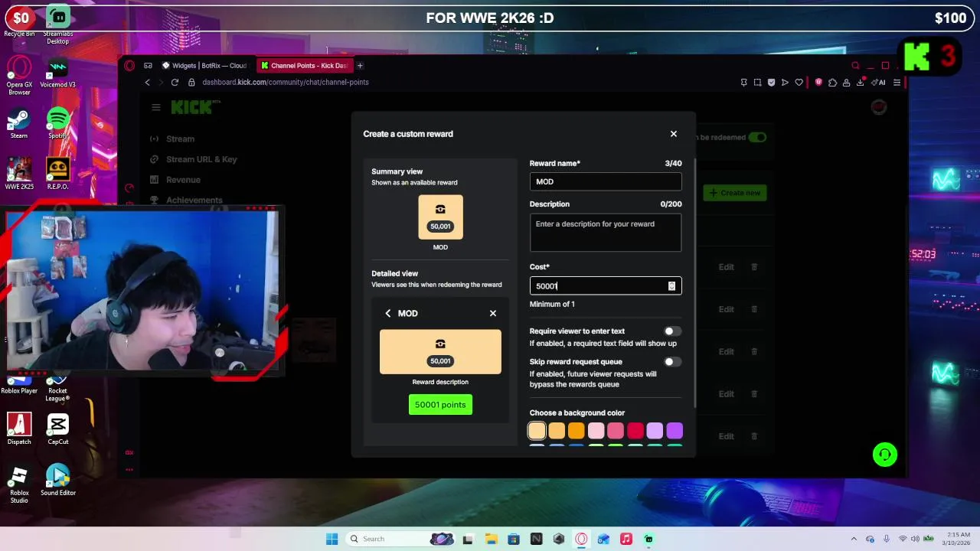This screenshot has height=551, width=980.
Task: Select the light pink color swatch
Action: pos(596,431)
